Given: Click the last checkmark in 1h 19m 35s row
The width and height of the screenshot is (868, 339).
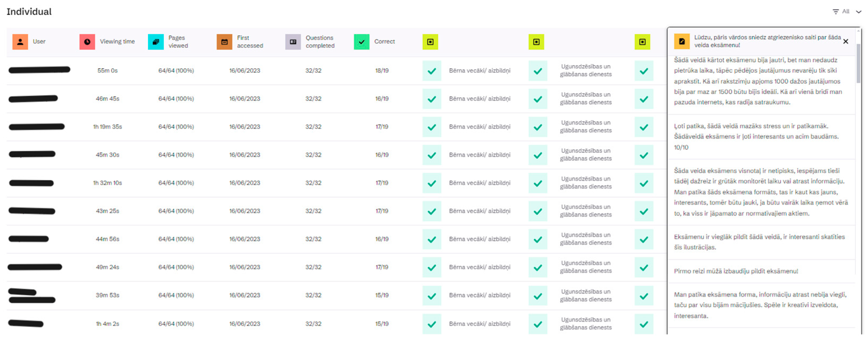Looking at the screenshot, I should tap(643, 127).
